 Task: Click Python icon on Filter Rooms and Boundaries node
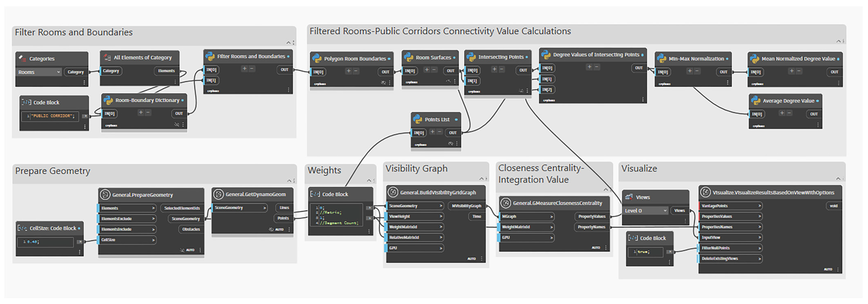(x=210, y=56)
